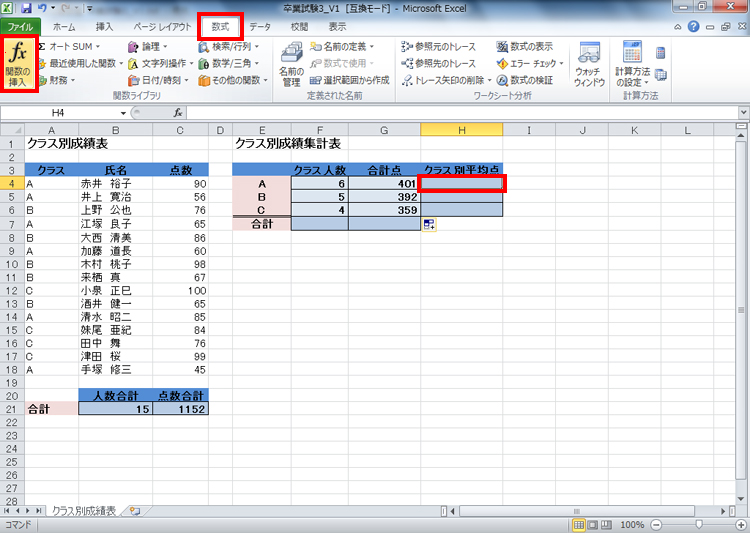Open その他の関数 menu

pos(233,80)
